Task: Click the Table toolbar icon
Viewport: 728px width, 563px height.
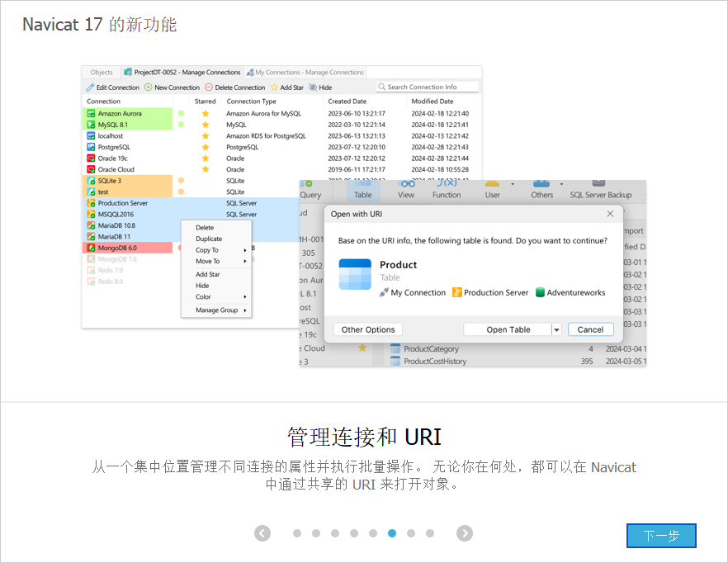Action: point(362,191)
